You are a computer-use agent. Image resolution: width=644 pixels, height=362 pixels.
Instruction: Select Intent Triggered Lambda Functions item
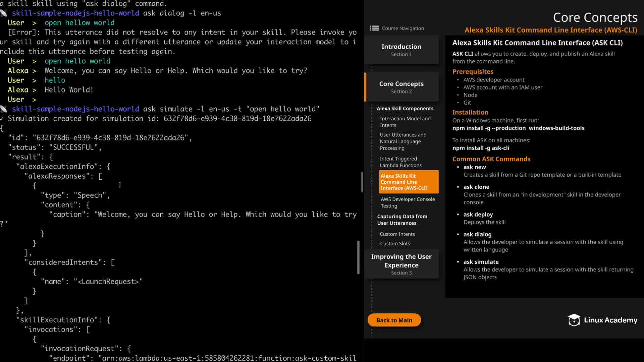pyautogui.click(x=400, y=162)
